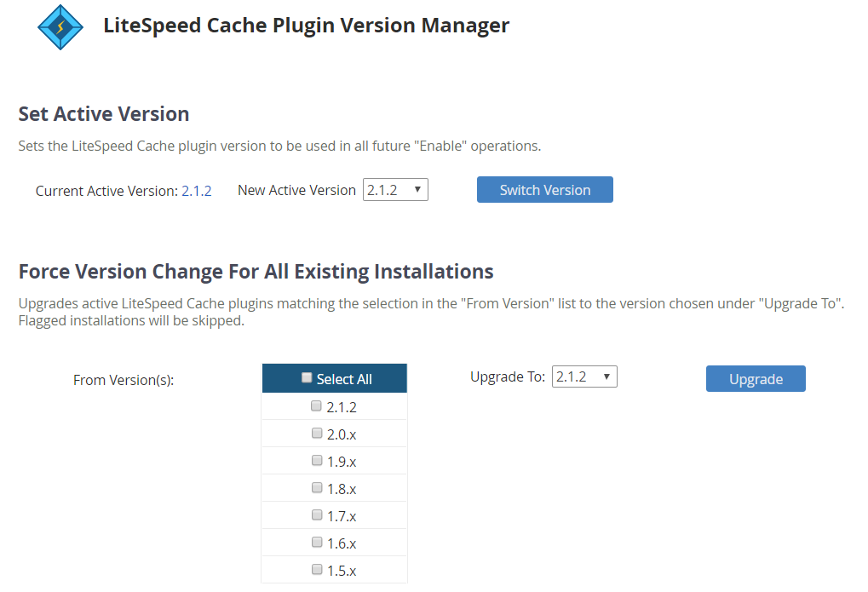This screenshot has width=868, height=592.
Task: Click the Select All header label
Action: (x=344, y=379)
